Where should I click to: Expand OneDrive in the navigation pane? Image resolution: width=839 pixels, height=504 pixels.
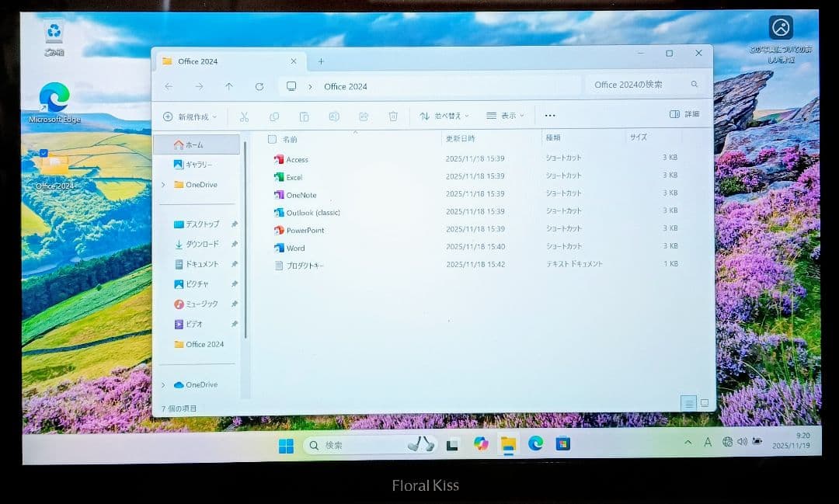pos(163,185)
